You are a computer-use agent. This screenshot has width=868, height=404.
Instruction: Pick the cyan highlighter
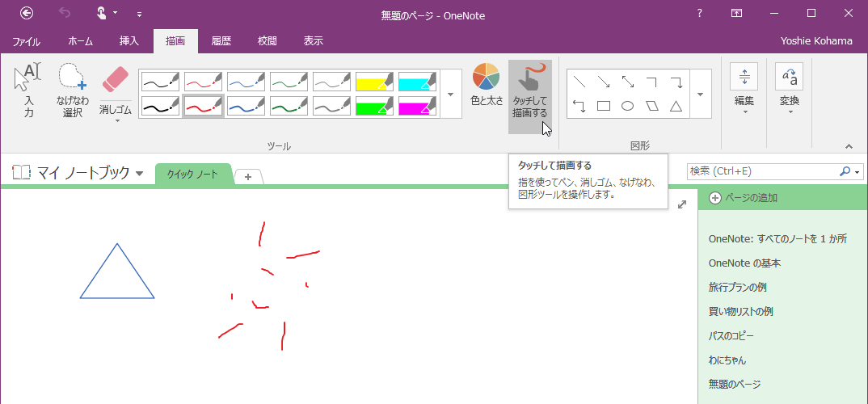tap(417, 82)
